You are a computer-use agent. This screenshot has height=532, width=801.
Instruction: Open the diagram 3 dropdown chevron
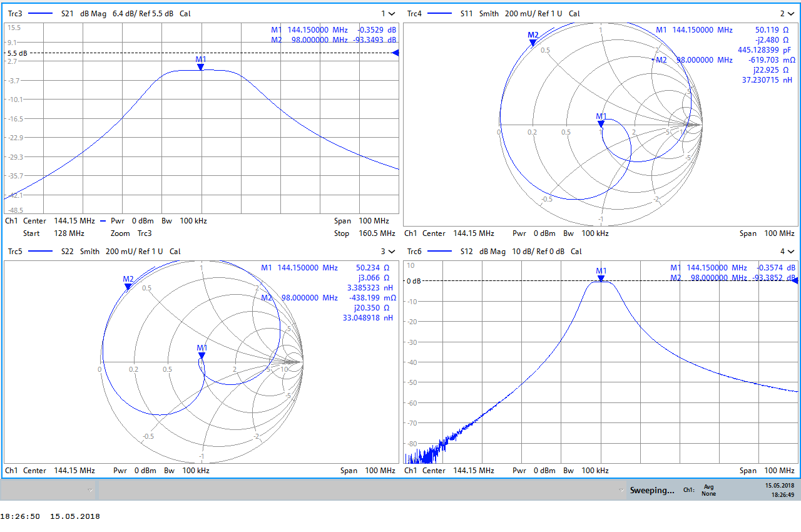392,251
